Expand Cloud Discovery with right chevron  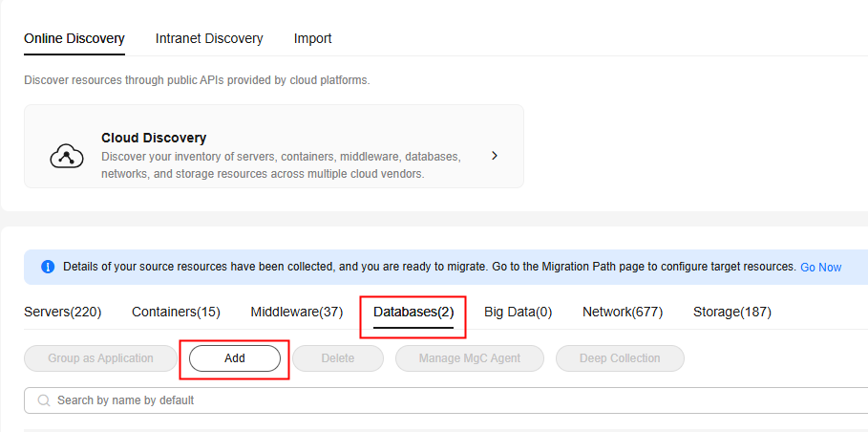(x=495, y=156)
